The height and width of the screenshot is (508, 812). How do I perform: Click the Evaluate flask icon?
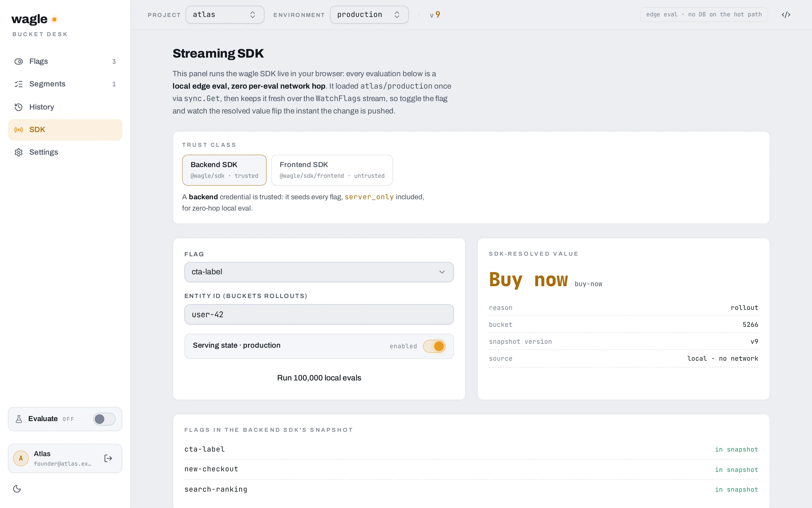point(19,419)
